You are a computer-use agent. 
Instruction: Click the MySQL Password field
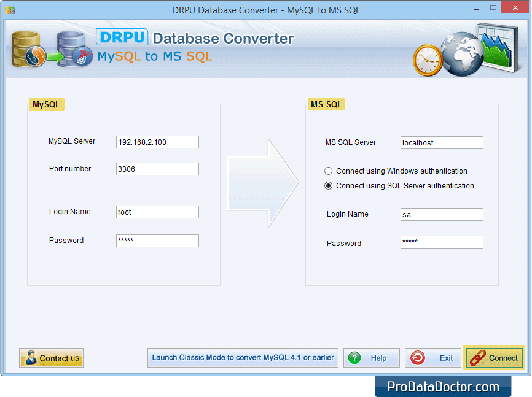pos(157,241)
